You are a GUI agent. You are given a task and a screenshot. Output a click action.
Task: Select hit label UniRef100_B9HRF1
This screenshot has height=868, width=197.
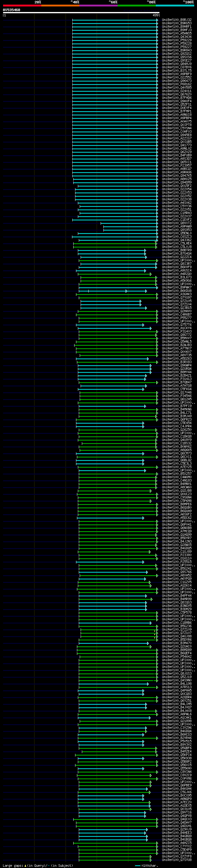click(177, 26)
